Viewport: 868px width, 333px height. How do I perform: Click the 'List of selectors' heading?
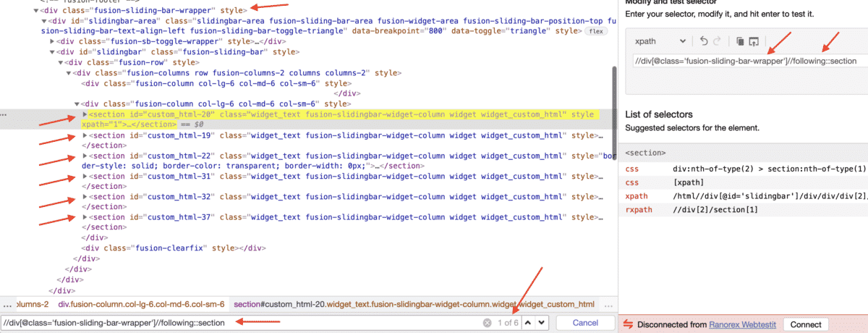click(658, 114)
